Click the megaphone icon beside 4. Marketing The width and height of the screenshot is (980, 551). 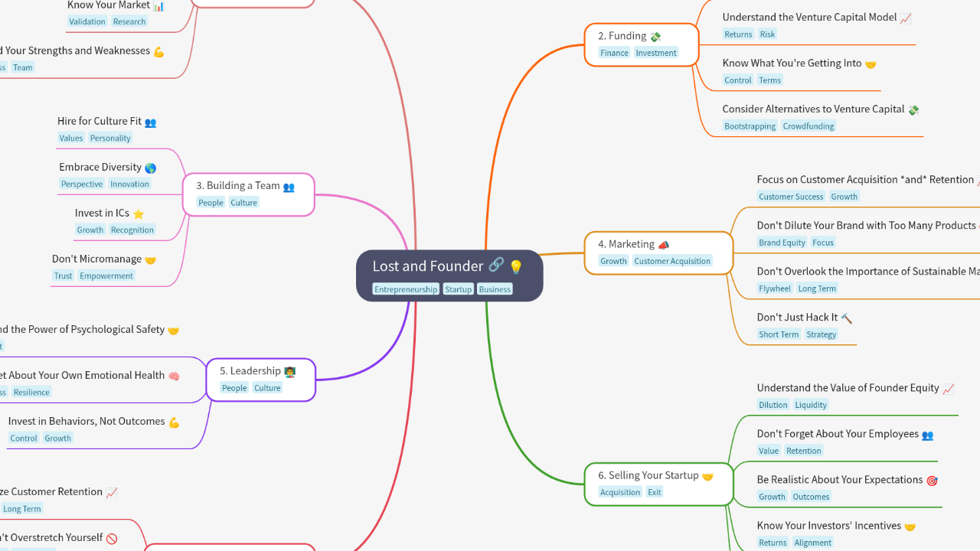(x=664, y=244)
